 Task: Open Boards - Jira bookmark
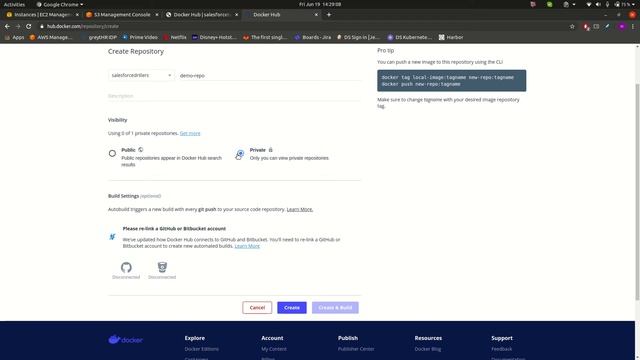click(313, 37)
